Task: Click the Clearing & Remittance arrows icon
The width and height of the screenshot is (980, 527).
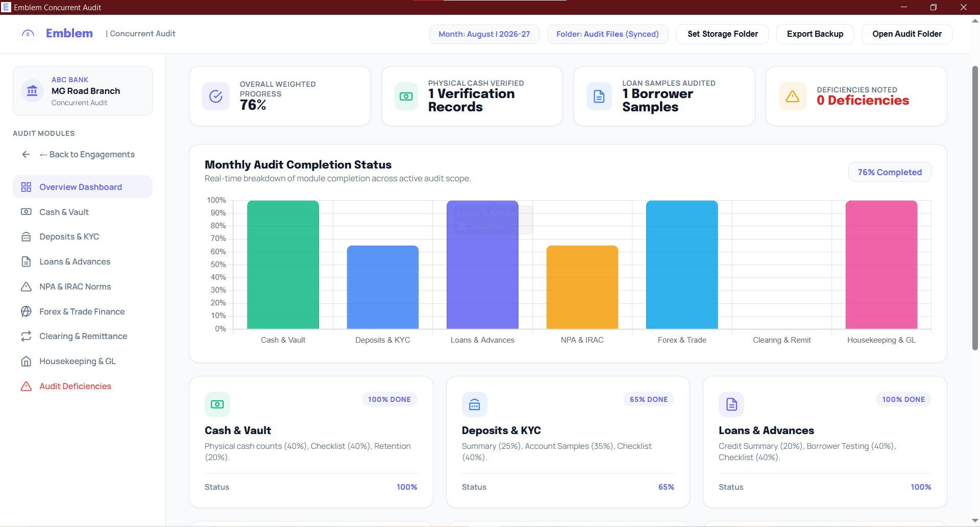Action: point(26,337)
